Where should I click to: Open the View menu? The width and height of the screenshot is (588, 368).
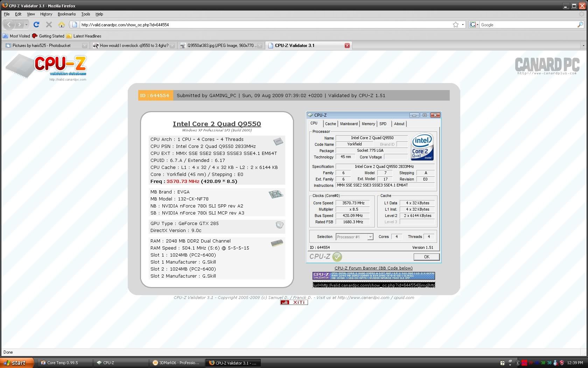pos(31,14)
